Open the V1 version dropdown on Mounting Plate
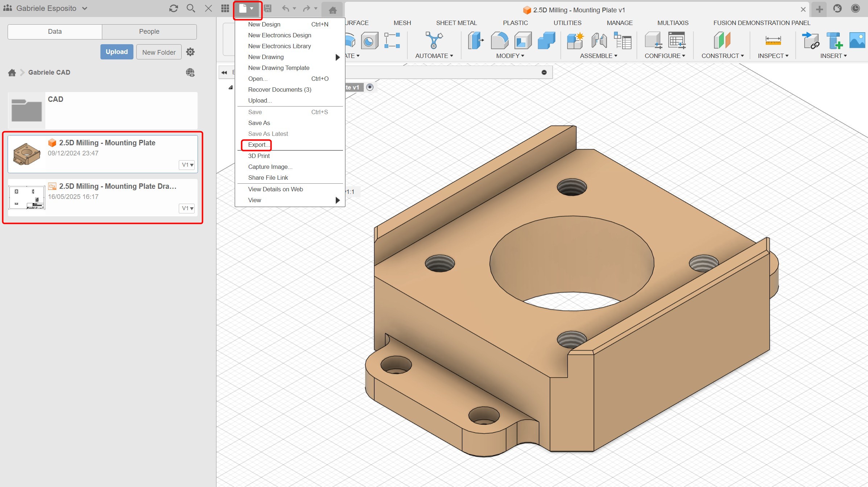This screenshot has height=487, width=868. coord(187,165)
